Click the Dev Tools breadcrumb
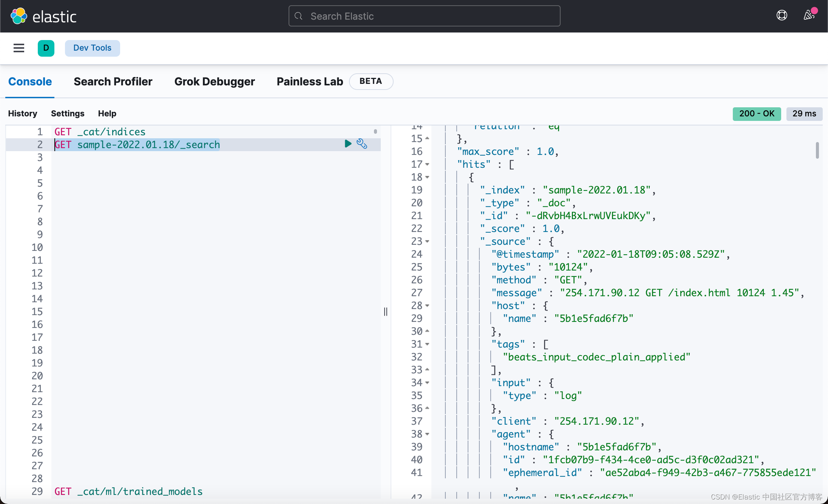This screenshot has height=504, width=828. 92,48
